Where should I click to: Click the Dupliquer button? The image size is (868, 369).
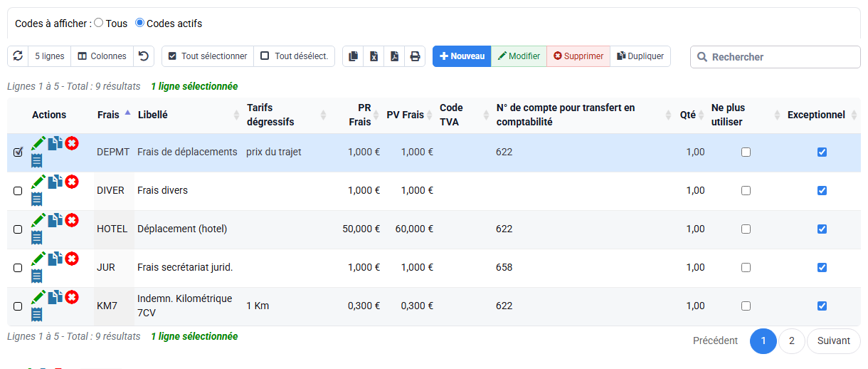640,56
